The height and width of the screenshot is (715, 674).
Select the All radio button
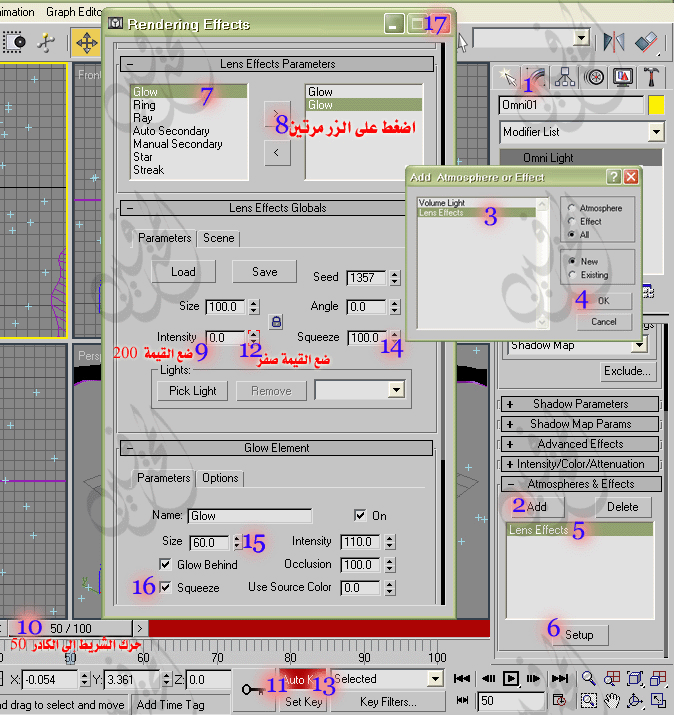[x=571, y=234]
